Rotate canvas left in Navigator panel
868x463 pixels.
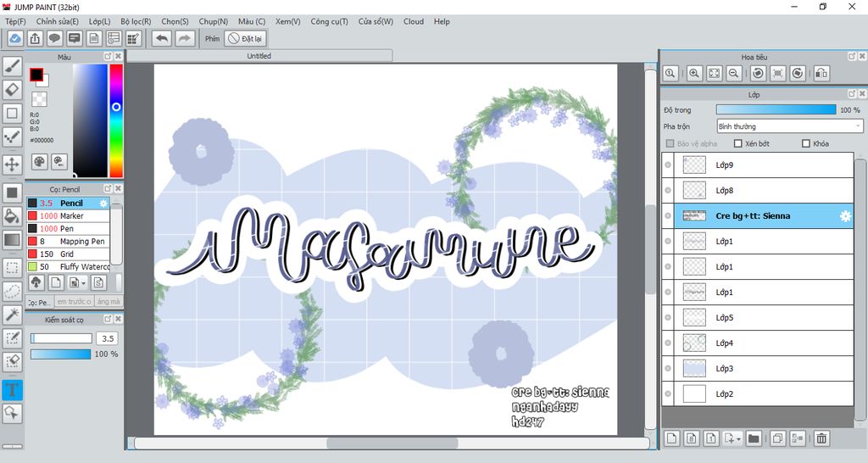pyautogui.click(x=758, y=73)
